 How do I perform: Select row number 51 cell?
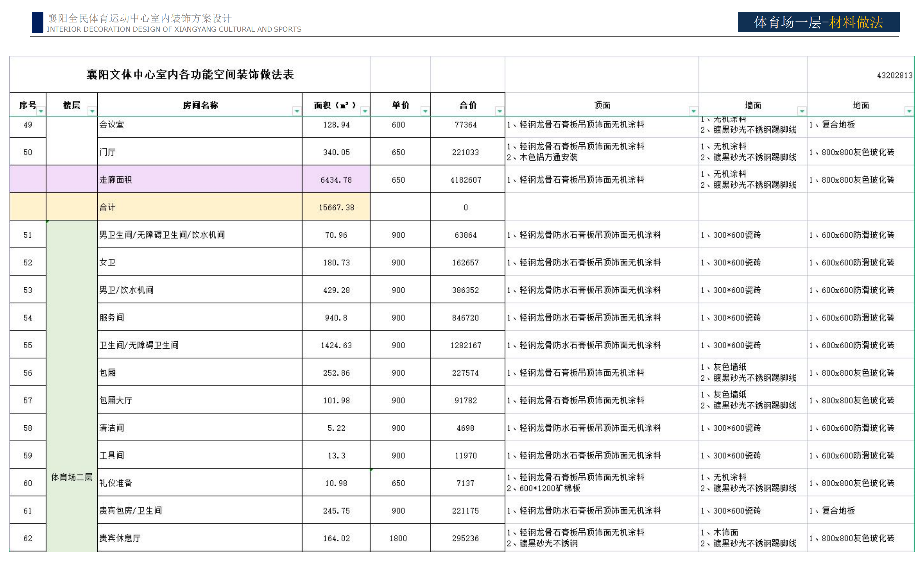(27, 235)
